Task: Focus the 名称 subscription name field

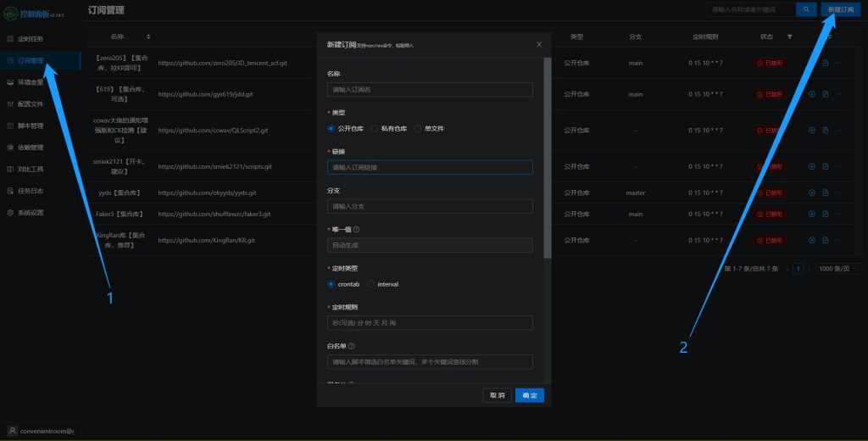Action: coord(430,89)
